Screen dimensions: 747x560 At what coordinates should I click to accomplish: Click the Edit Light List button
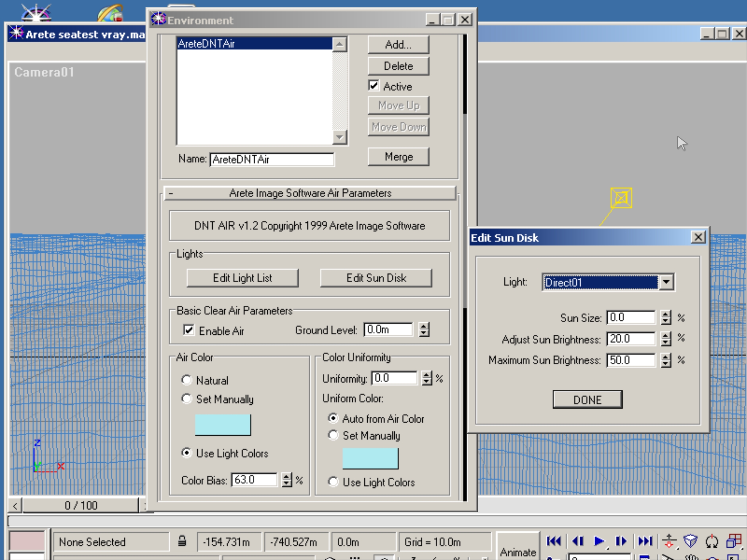(x=243, y=278)
